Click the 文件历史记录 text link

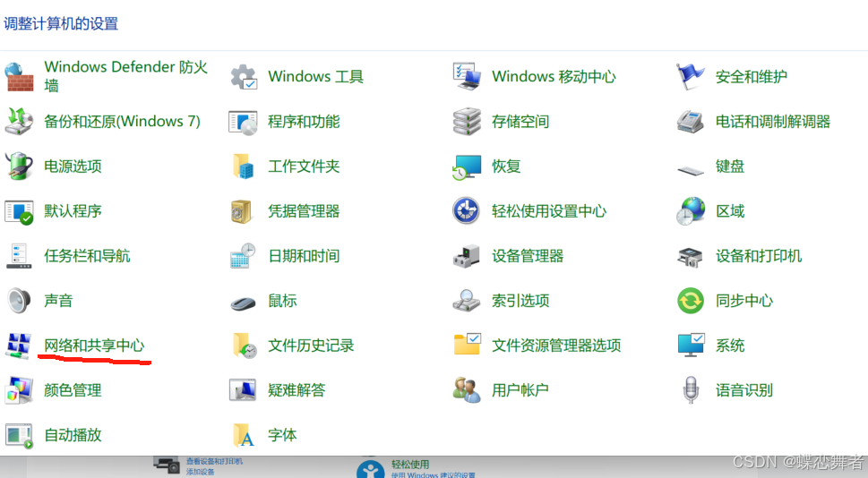(311, 346)
